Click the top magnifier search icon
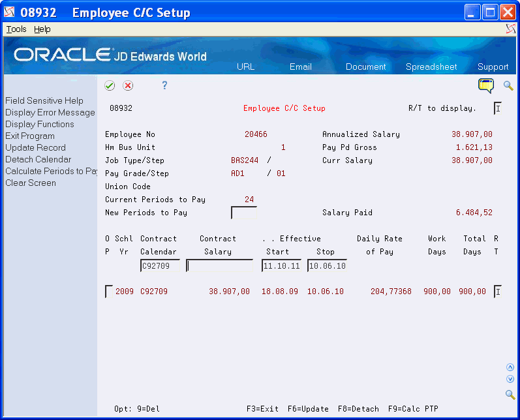Screen dimensions: 520x420 (508, 85)
